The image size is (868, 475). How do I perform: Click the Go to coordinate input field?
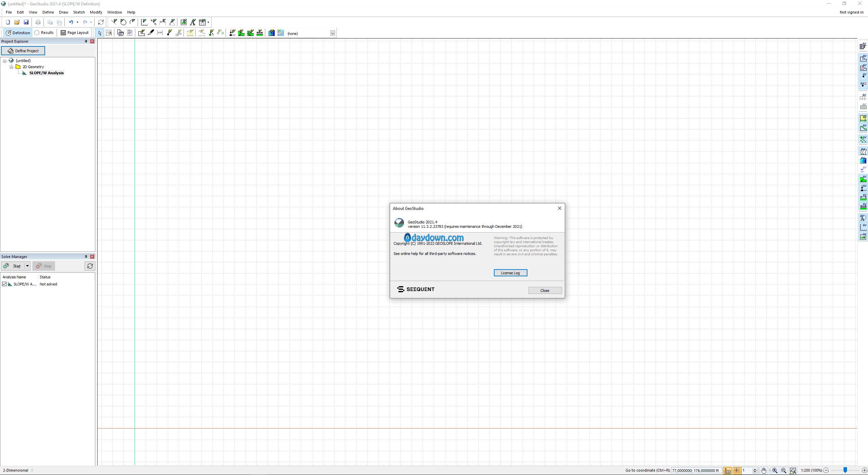pyautogui.click(x=696, y=470)
